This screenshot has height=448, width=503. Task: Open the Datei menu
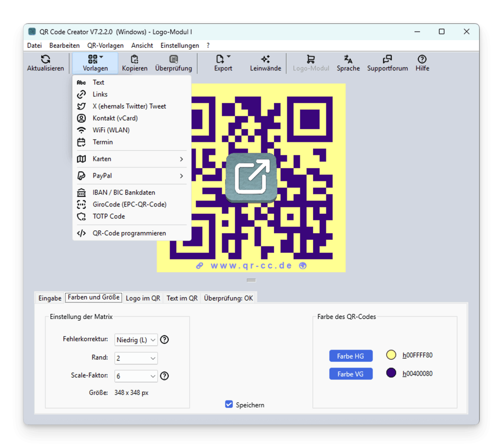[34, 46]
